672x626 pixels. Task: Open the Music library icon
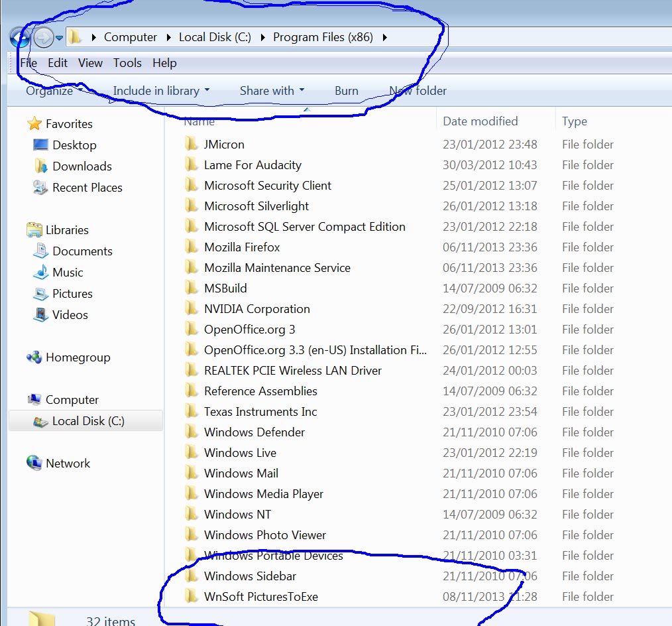(40, 273)
